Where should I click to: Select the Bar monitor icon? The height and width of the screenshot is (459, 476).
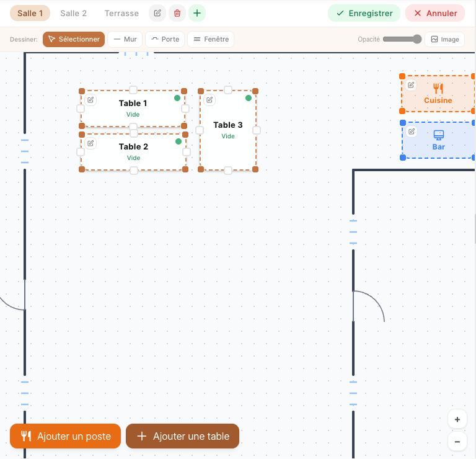coord(439,135)
